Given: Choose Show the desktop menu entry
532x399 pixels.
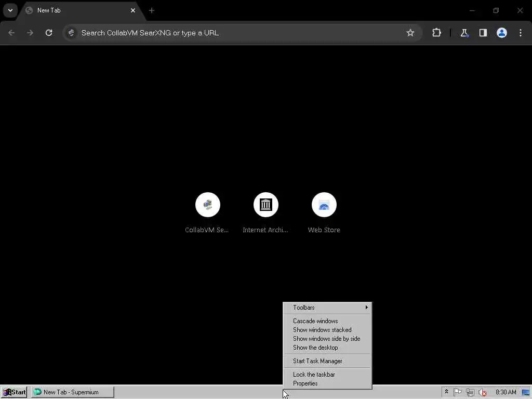Looking at the screenshot, I should pos(327,348).
